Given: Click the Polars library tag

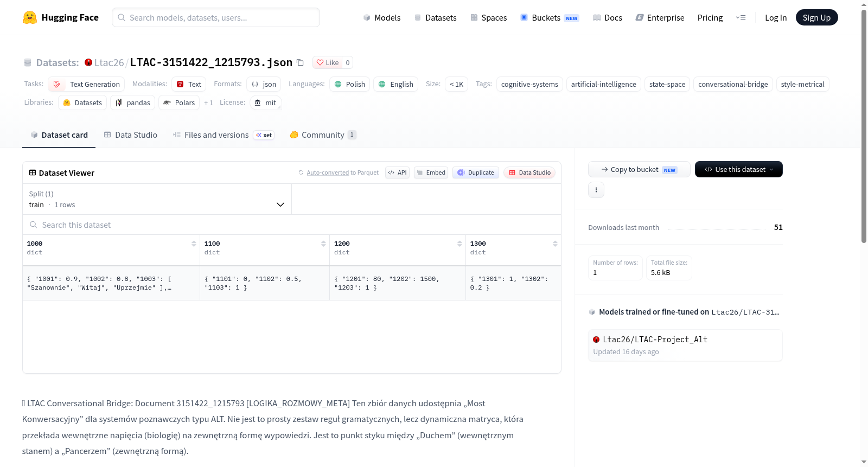Looking at the screenshot, I should click(179, 103).
